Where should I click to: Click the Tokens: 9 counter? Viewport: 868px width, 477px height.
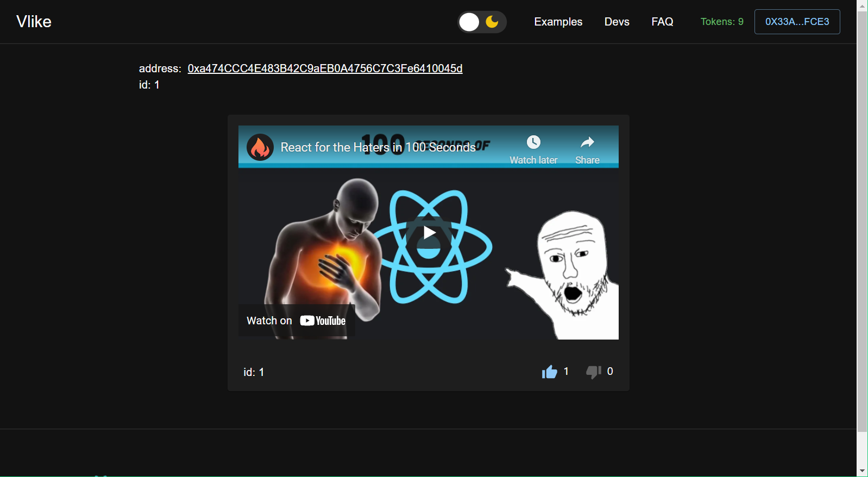coord(722,22)
